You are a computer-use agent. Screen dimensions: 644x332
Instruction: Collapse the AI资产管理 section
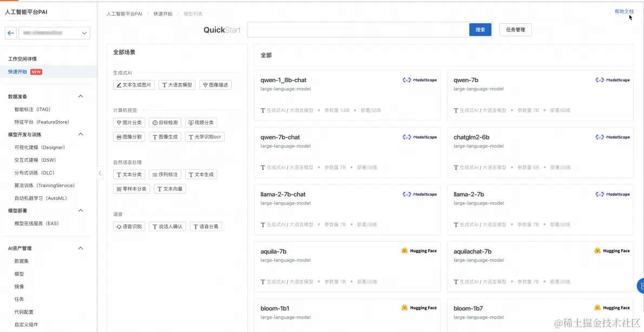tap(81, 248)
